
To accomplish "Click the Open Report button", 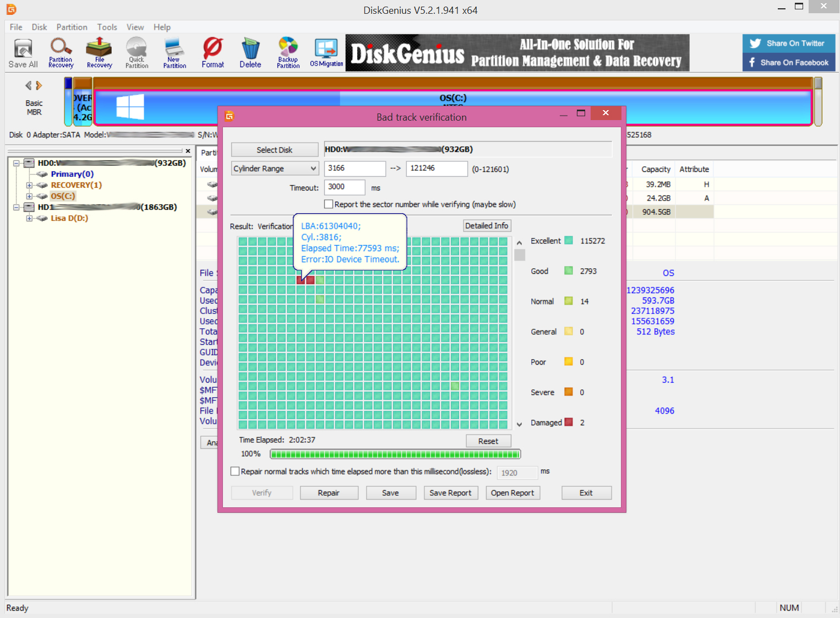I will pos(512,493).
